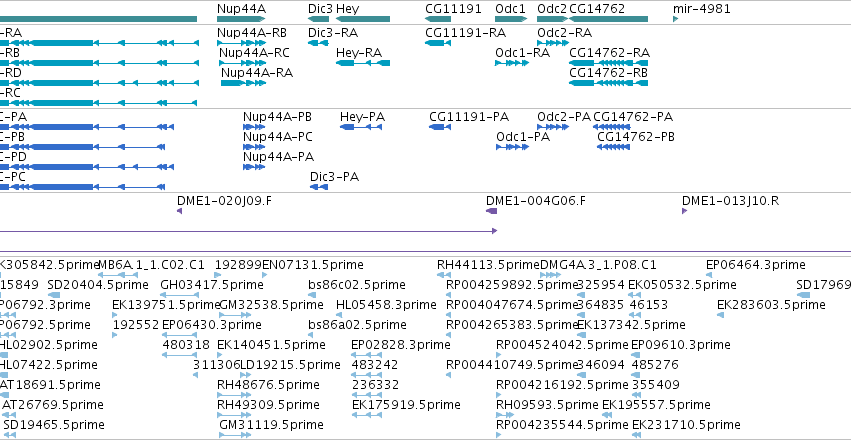Select EST RP004524042.5prime
Viewport: 851px width, 440px height.
click(499, 355)
